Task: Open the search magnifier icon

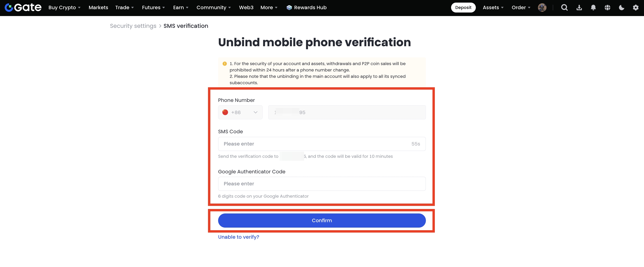Action: 564,8
